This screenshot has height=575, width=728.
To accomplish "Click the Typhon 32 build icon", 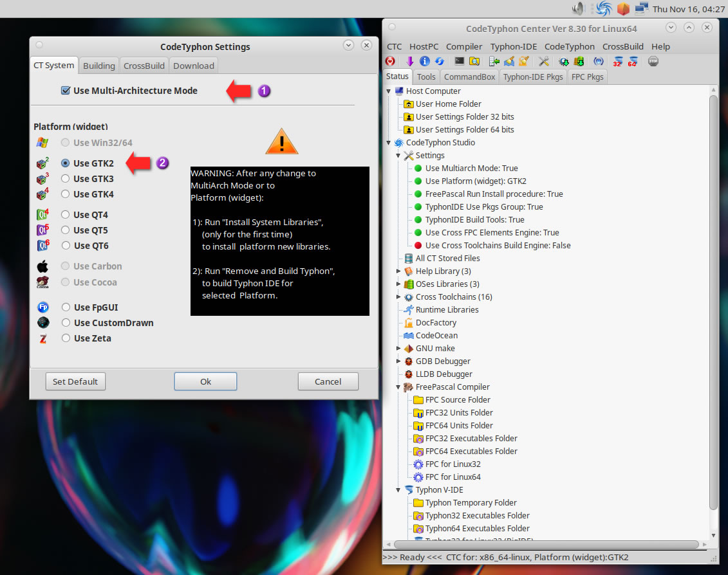I will point(617,62).
